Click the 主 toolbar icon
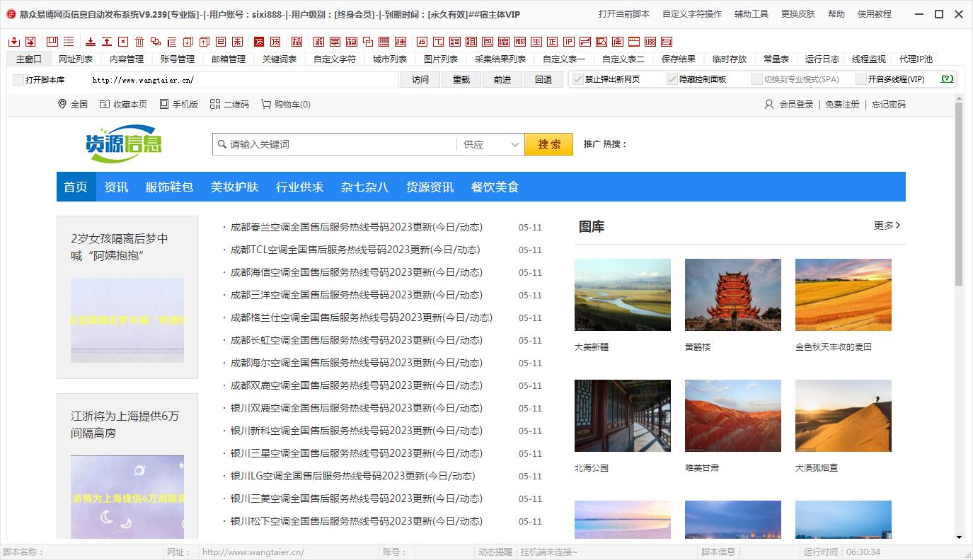The height and width of the screenshot is (560, 973). pyautogui.click(x=536, y=42)
